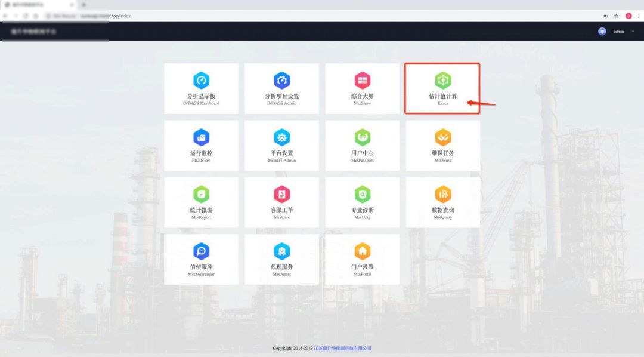Follow the company link in footer copyright

pos(342,348)
